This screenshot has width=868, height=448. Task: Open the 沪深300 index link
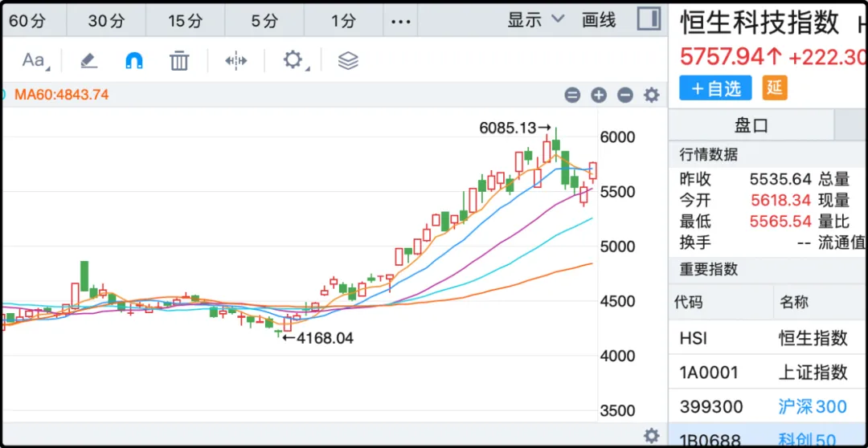813,406
